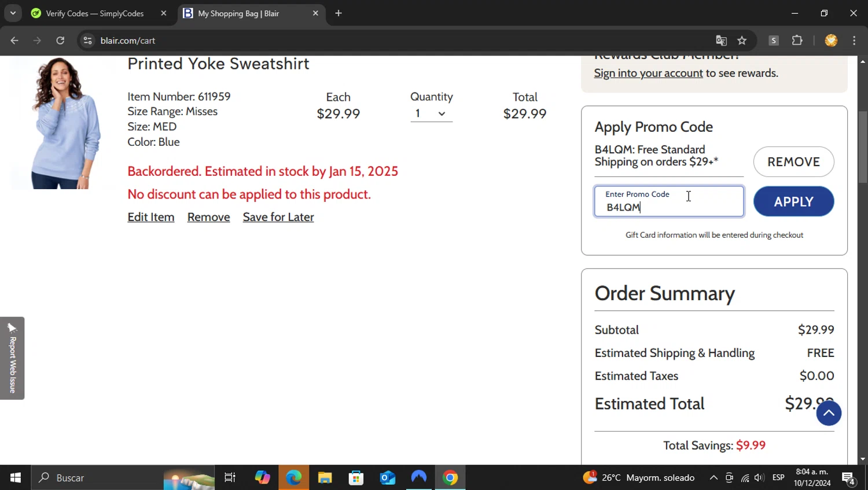
Task: Click the page vertical scrollbar thumb
Action: point(863,148)
